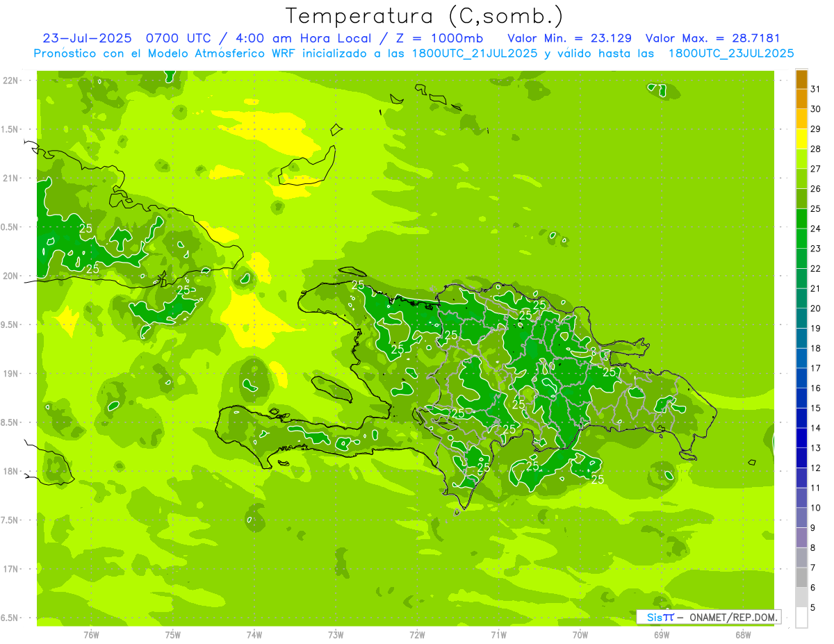Click the "1.5N" latitude axis label

[10, 129]
